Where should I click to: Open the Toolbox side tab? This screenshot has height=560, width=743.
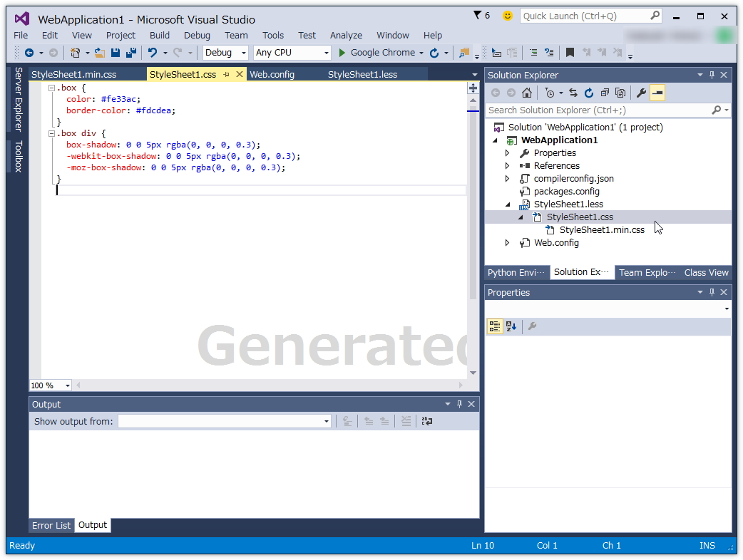coord(19,156)
